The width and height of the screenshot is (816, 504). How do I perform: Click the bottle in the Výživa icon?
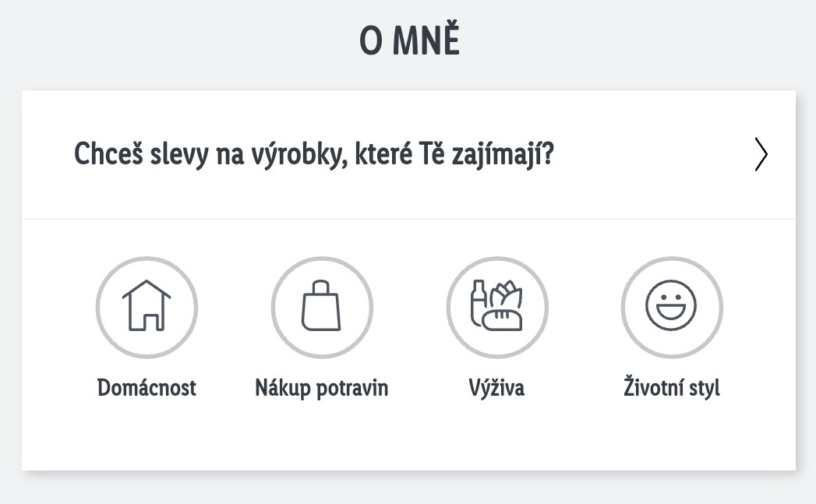click(x=478, y=303)
